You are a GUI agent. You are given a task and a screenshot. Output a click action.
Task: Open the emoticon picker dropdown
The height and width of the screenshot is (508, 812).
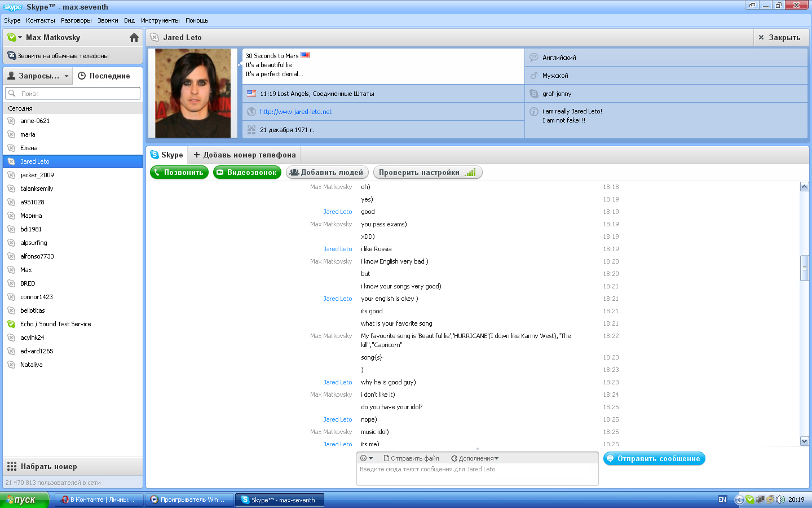pos(367,458)
